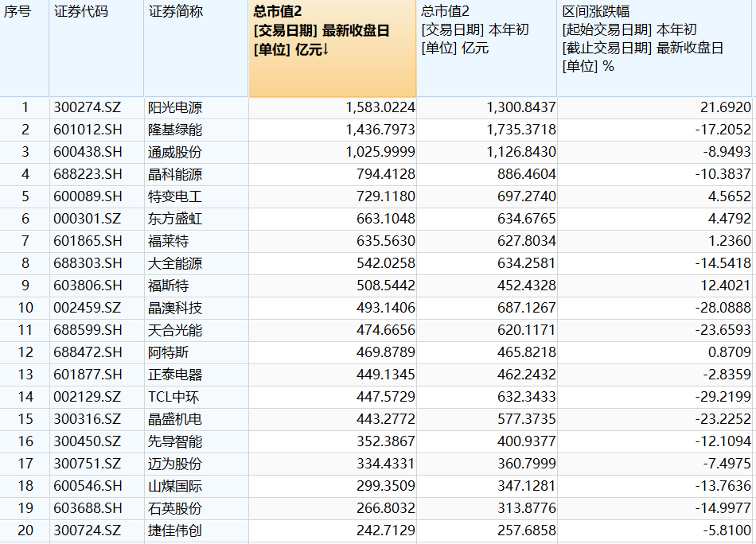Select stock code 600546.SH

point(88,486)
